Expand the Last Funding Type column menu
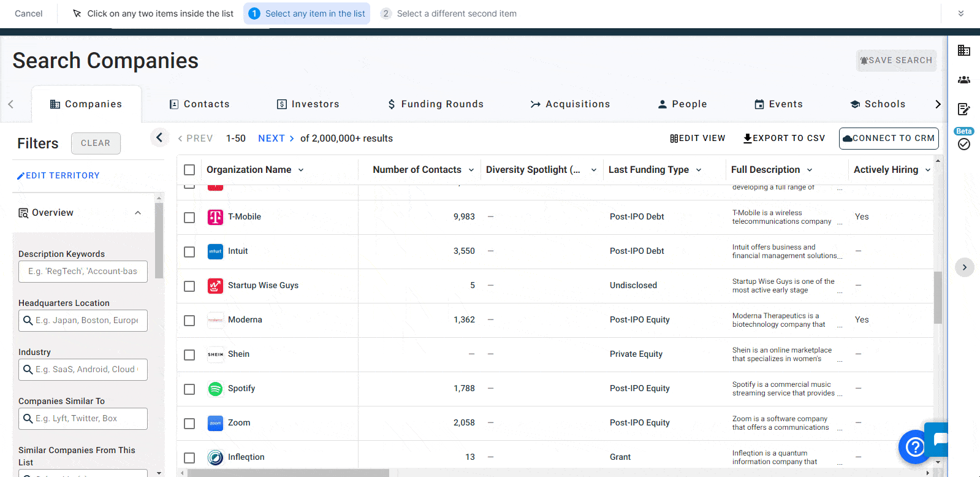 pos(699,170)
